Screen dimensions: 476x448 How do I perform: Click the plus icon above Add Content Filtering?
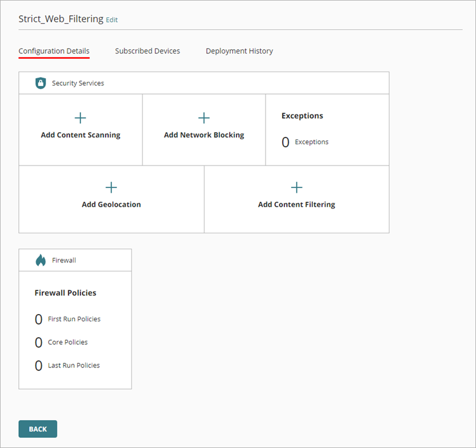tap(297, 187)
